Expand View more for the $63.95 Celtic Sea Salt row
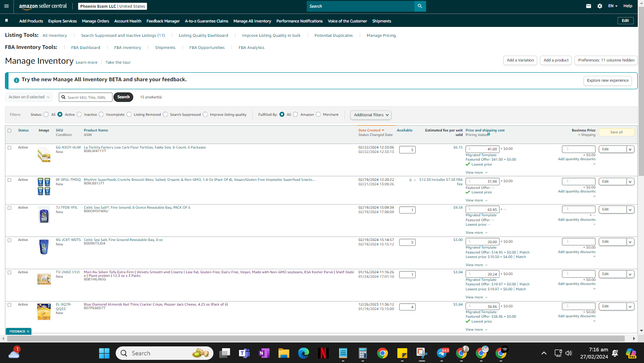Image resolution: width=644 pixels, height=363 pixels. [x=476, y=232]
